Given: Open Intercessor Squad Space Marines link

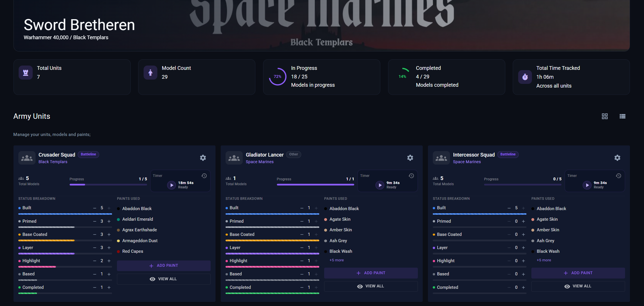Looking at the screenshot, I should (x=467, y=162).
